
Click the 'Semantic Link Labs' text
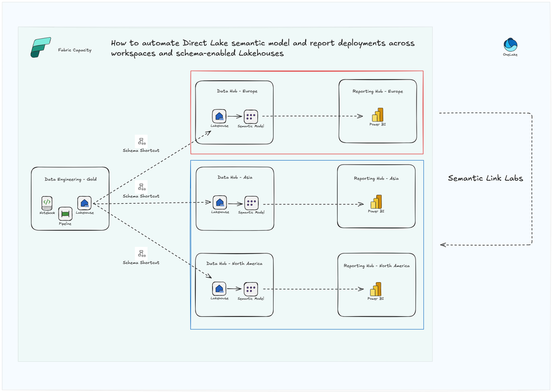[486, 178]
